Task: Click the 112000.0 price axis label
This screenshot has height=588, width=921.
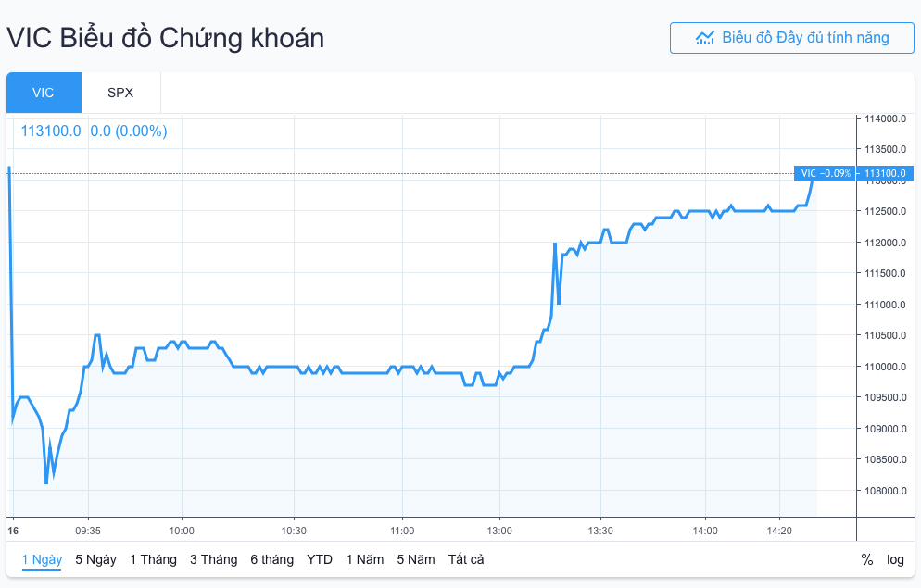Action: [885, 243]
